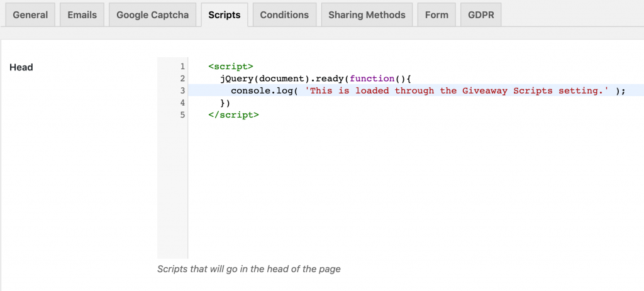Click the 'Scripts that will go in the head' description

click(249, 270)
